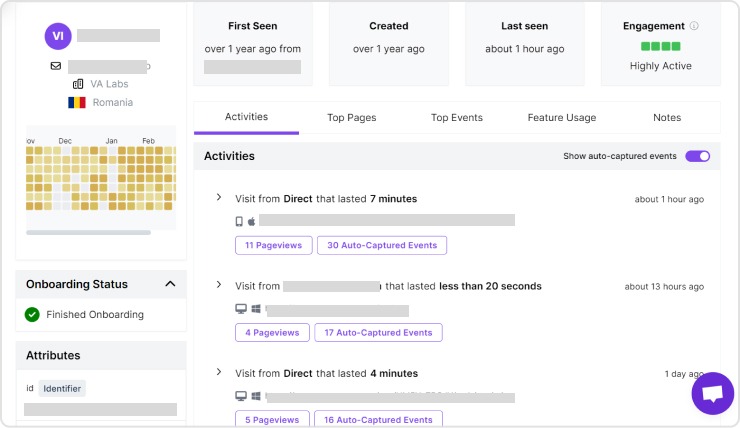The width and height of the screenshot is (740, 428).
Task: Switch to the Activities tab
Action: click(246, 117)
